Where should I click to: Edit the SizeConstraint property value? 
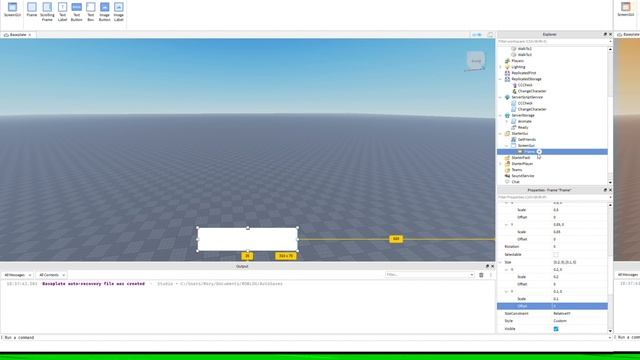coord(580,313)
